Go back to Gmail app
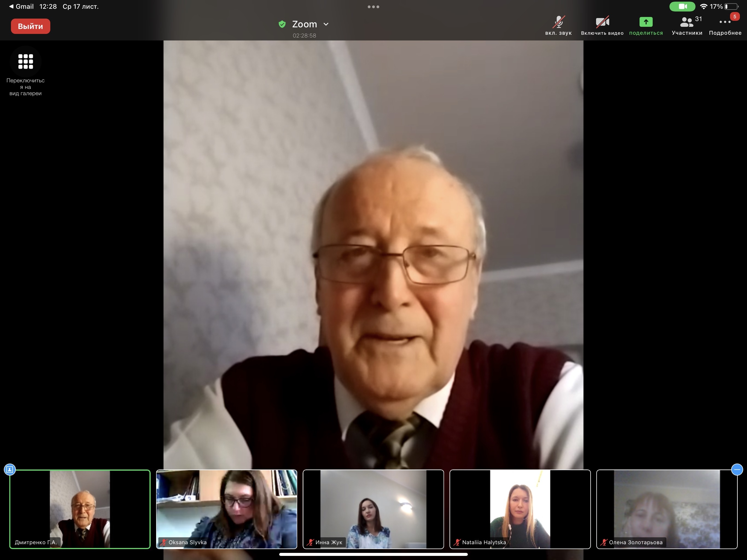The image size is (747, 560). [x=21, y=6]
